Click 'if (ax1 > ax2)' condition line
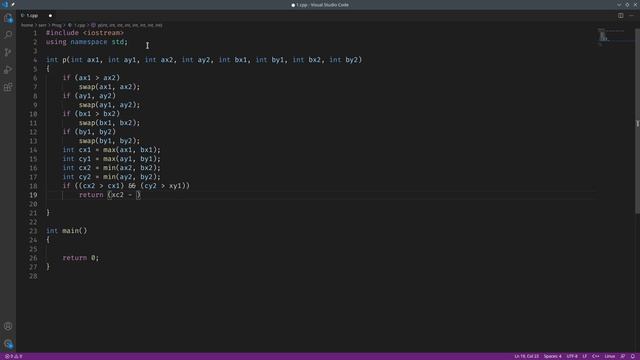 click(91, 78)
